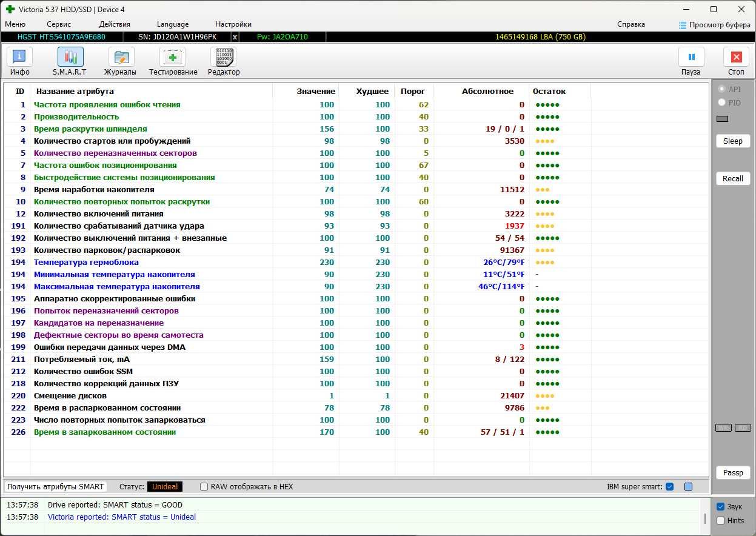Click the log panel scrollbar
This screenshot has width=756, height=536.
click(x=704, y=518)
